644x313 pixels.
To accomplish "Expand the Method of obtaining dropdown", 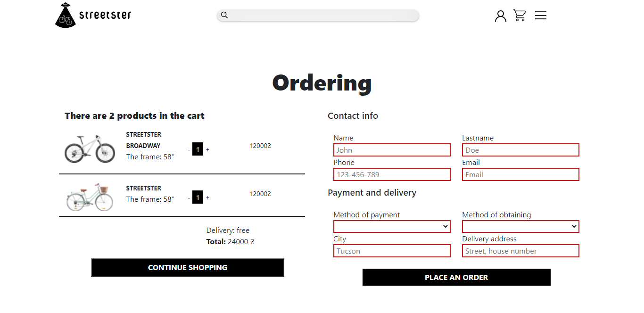I will [x=520, y=227].
